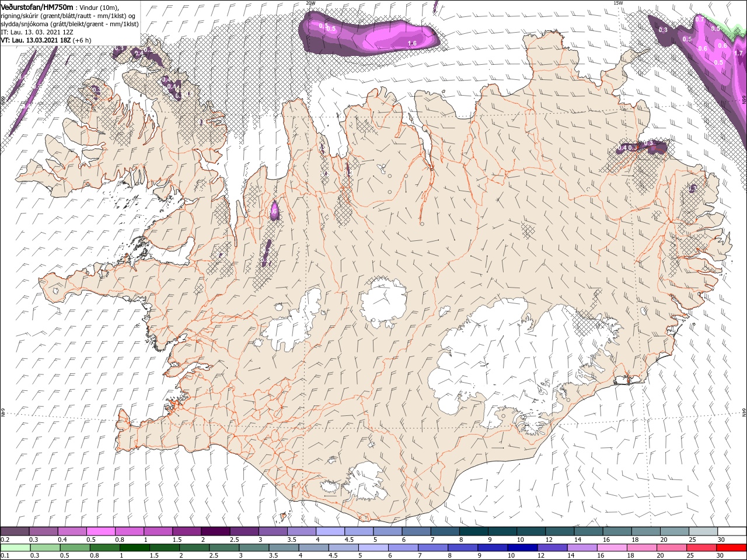Image resolution: width=747 pixels, height=560 pixels.
Task: Click the 1.6 value label in the pink snow band
Action: pos(412,43)
